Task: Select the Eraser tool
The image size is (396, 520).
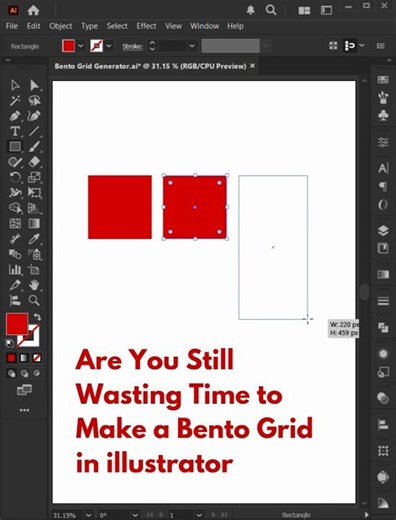Action: (x=34, y=162)
